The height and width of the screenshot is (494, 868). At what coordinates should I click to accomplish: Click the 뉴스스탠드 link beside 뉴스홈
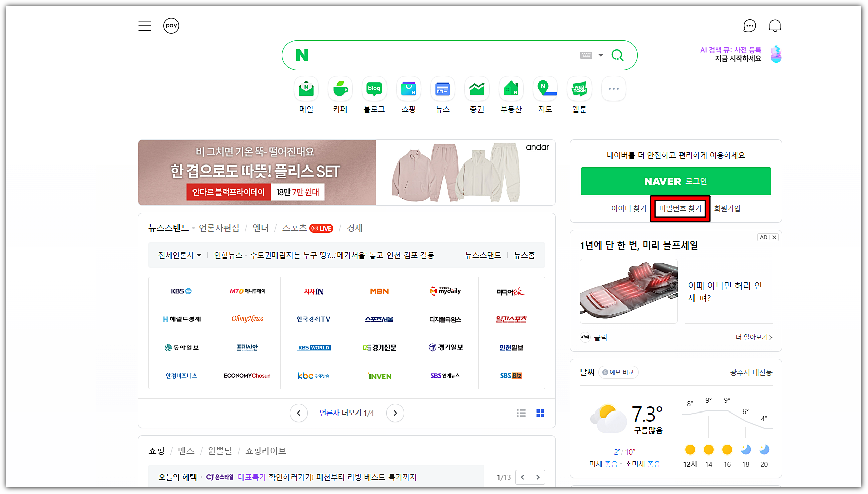(x=483, y=255)
